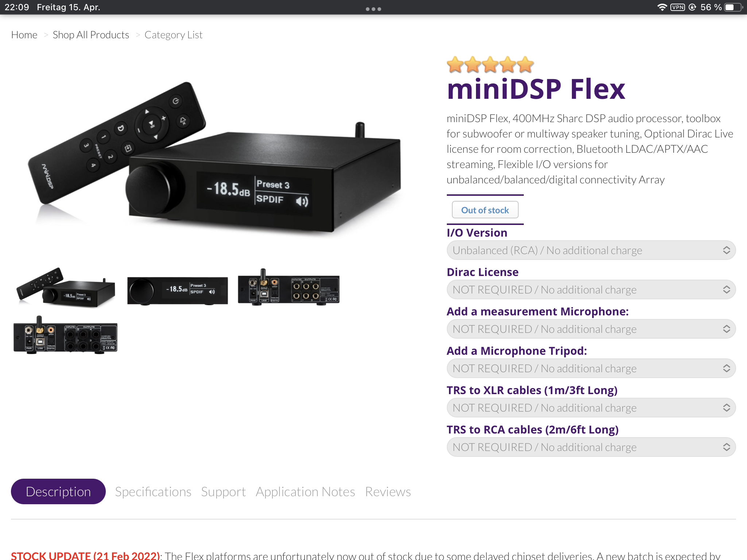Go to Shop All Products breadcrumb

pyautogui.click(x=91, y=35)
